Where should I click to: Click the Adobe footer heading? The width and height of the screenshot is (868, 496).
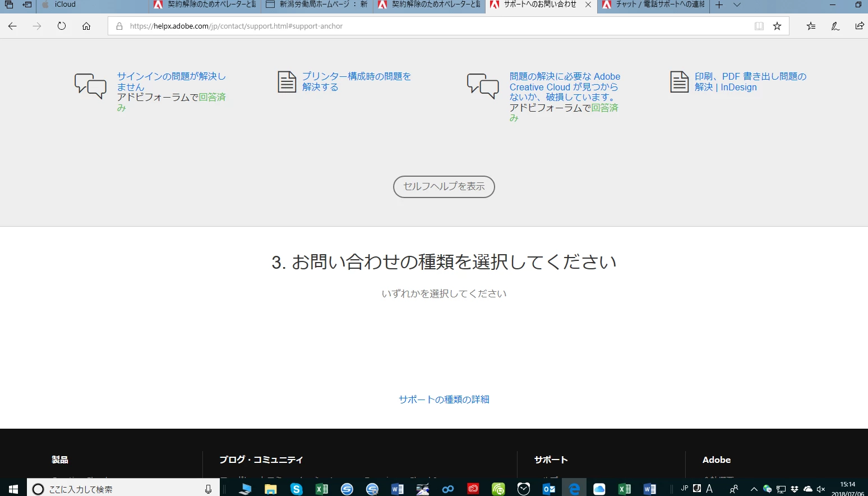(x=717, y=460)
